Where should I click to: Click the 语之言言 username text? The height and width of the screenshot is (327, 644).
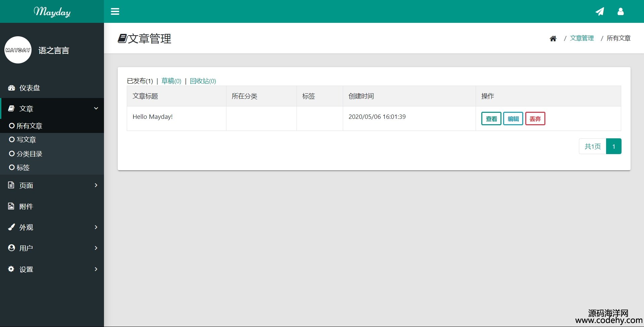click(x=54, y=51)
